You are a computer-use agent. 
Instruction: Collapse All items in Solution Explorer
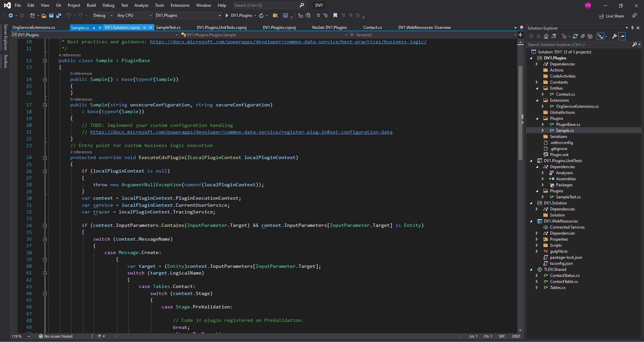click(x=583, y=36)
